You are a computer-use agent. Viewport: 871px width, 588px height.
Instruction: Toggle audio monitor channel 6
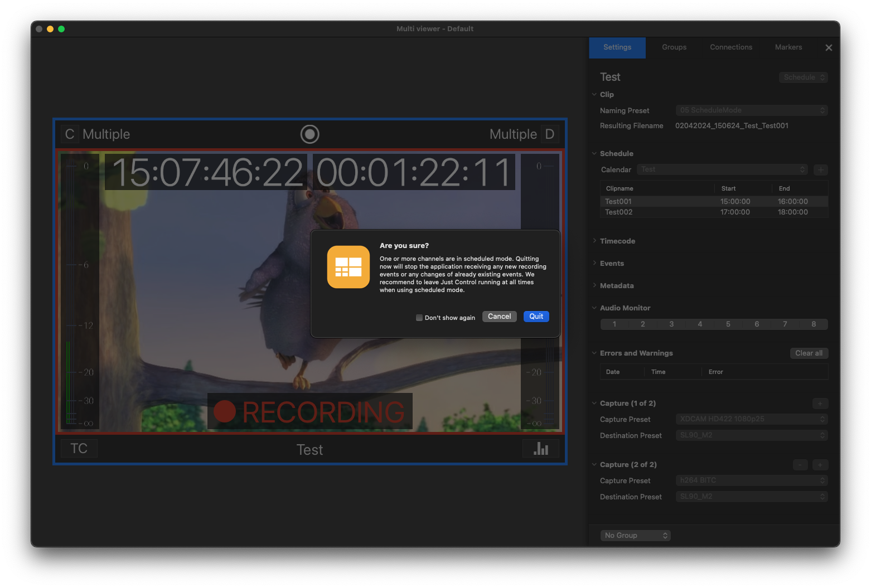pos(757,324)
